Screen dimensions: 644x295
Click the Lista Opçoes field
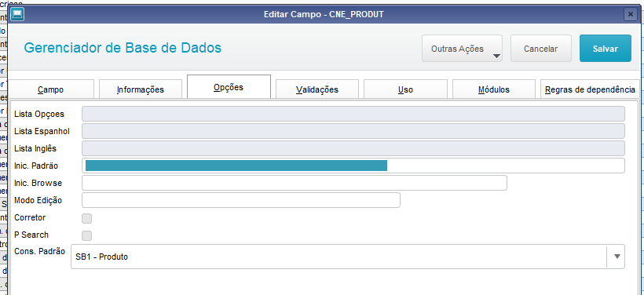coord(353,114)
